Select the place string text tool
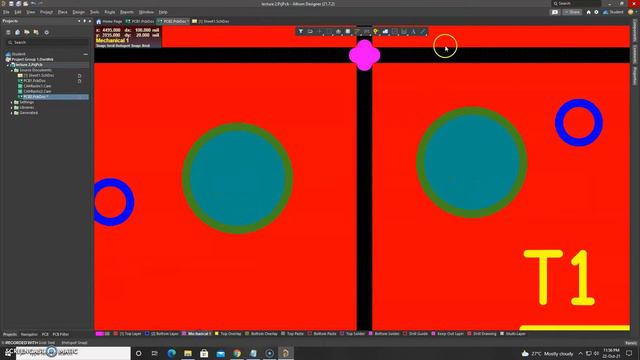 [x=413, y=31]
